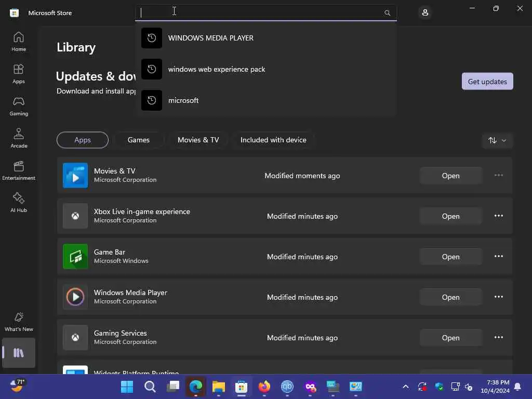Click the Gaming Services app icon
The width and height of the screenshot is (532, 399).
[75, 338]
